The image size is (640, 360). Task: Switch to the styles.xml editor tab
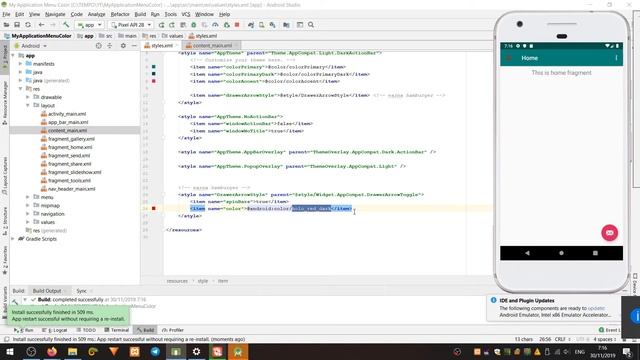[161, 46]
